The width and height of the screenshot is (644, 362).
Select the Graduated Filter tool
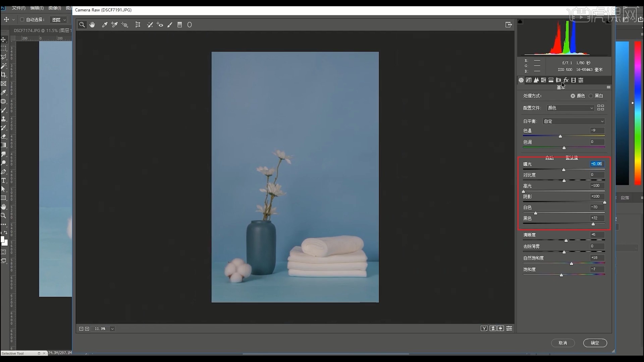click(180, 25)
